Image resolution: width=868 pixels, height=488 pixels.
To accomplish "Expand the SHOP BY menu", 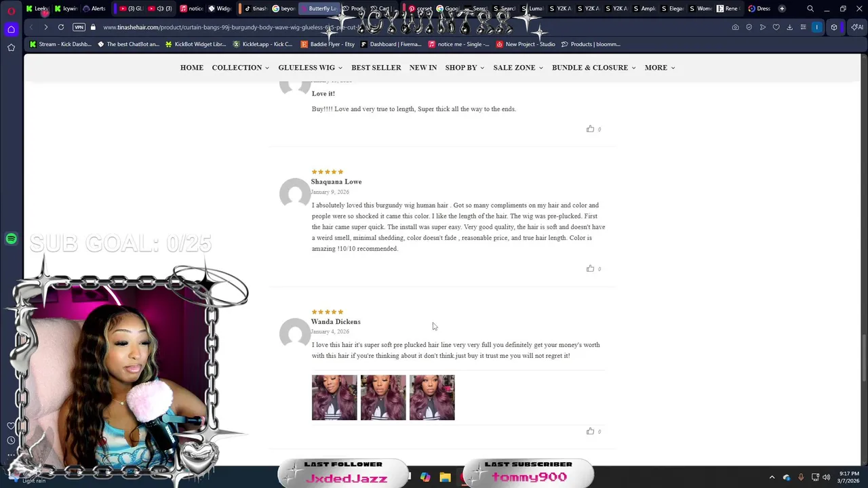I will click(x=465, y=68).
